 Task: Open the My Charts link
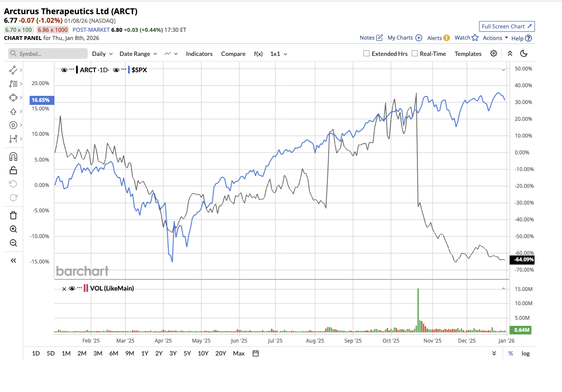(404, 38)
